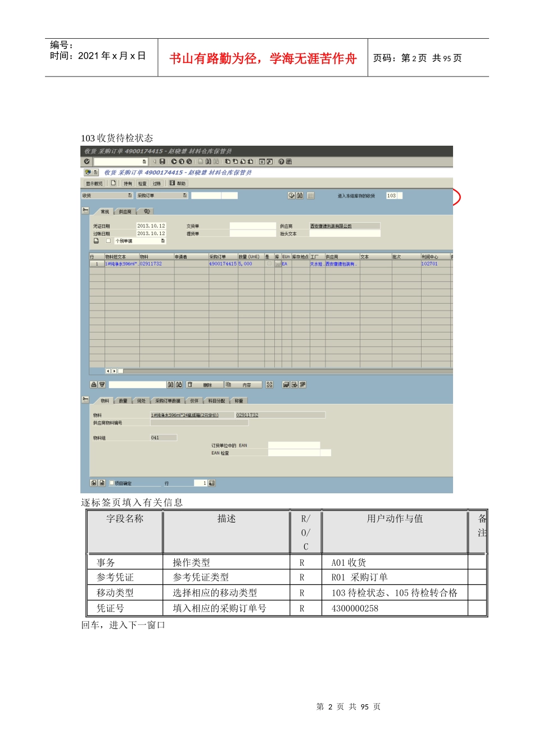The width and height of the screenshot is (534, 756).
Task: Open the 收货 transaction dropdown
Action: pyautogui.click(x=130, y=196)
